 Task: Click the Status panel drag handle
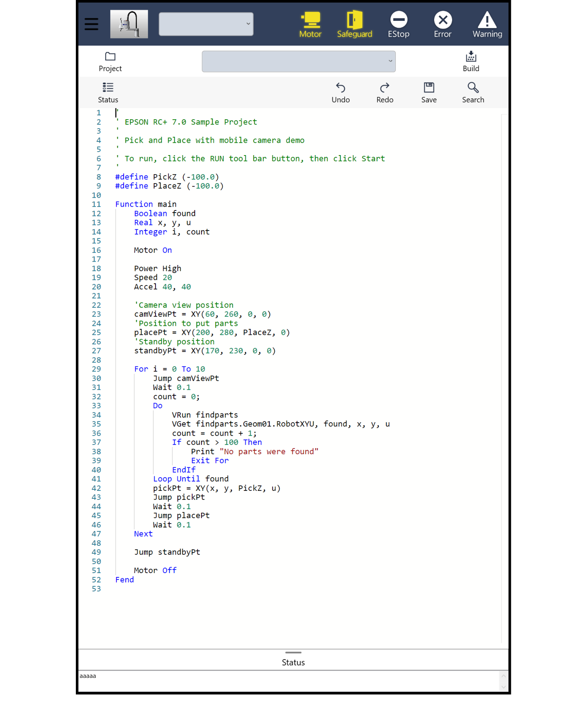pyautogui.click(x=293, y=653)
